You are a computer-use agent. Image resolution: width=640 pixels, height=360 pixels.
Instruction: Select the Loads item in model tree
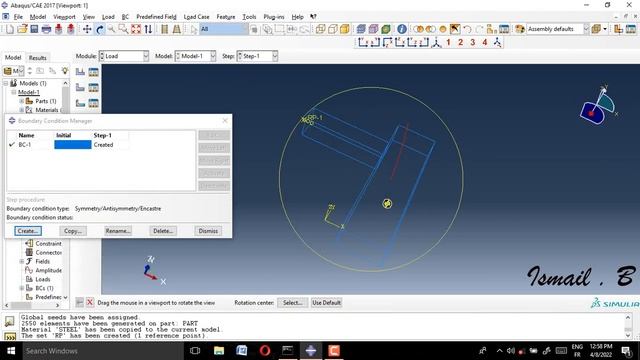(42, 279)
